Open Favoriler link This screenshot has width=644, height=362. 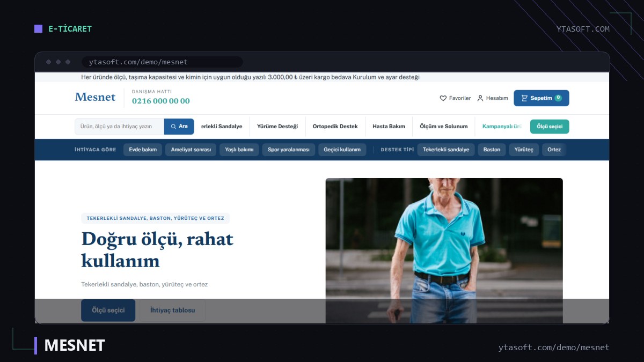tap(455, 98)
